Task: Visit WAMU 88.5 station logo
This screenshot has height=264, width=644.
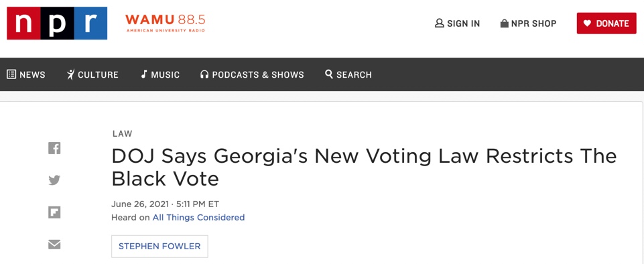Action: pyautogui.click(x=165, y=23)
